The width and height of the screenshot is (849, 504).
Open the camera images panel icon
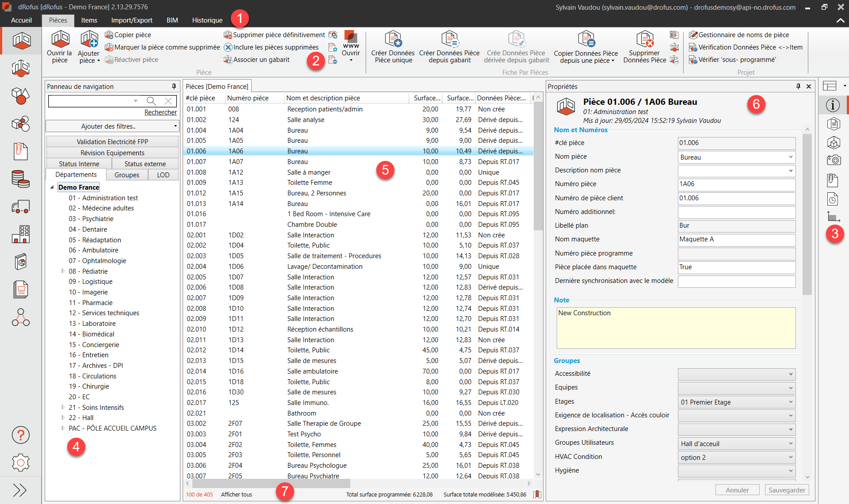click(x=833, y=160)
